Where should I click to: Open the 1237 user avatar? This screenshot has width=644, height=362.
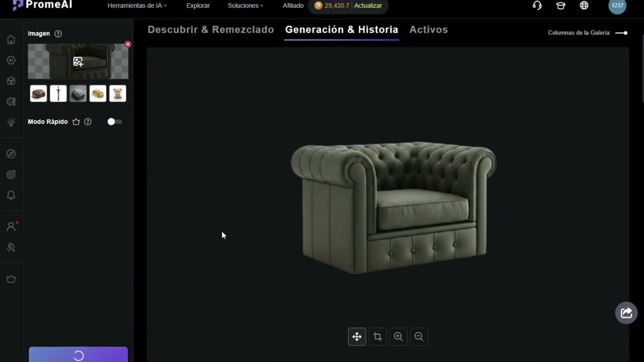617,6
